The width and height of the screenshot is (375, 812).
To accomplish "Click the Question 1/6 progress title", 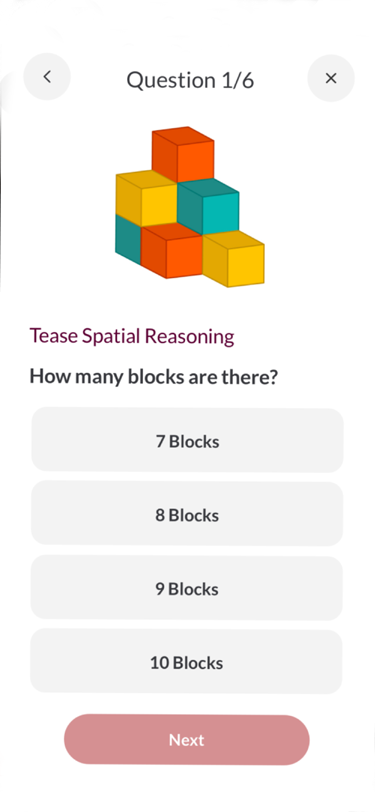I will [x=190, y=80].
